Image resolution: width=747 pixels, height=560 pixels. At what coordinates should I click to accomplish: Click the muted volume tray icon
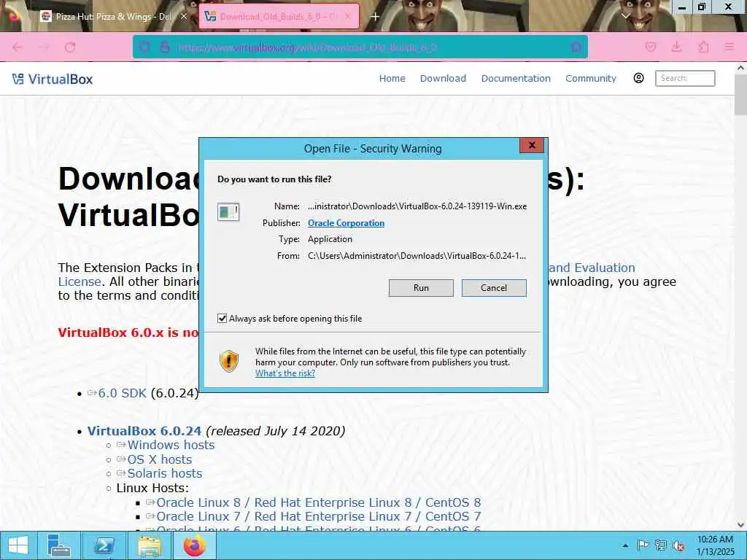[678, 545]
